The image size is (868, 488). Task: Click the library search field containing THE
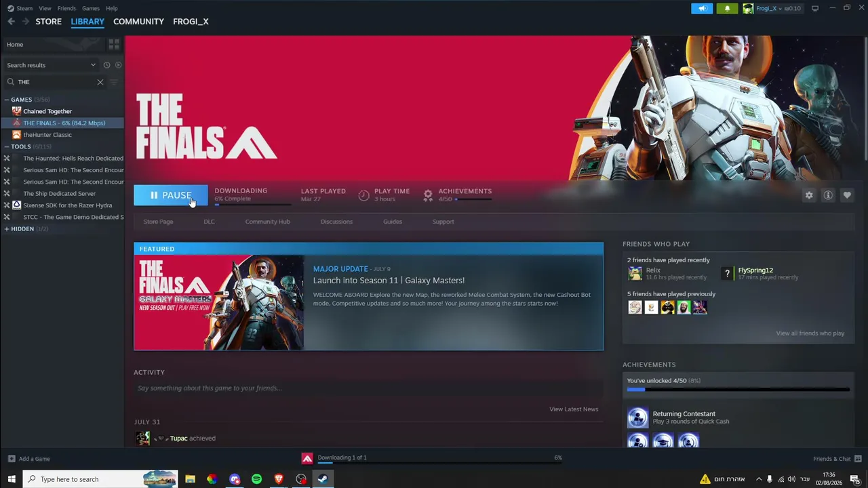tap(56, 82)
